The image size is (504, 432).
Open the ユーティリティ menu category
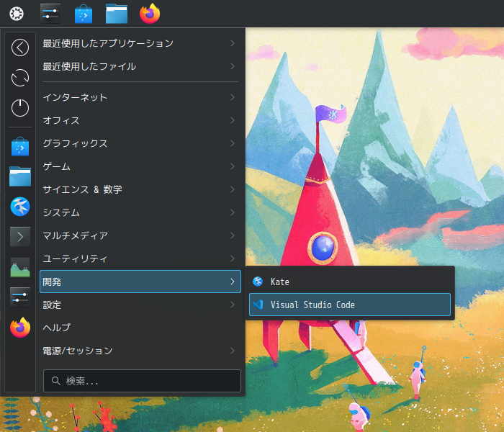click(x=140, y=258)
